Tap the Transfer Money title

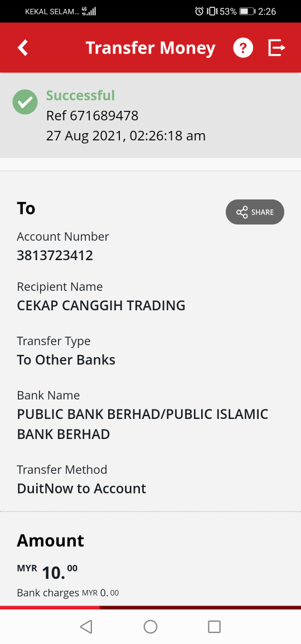point(151,48)
